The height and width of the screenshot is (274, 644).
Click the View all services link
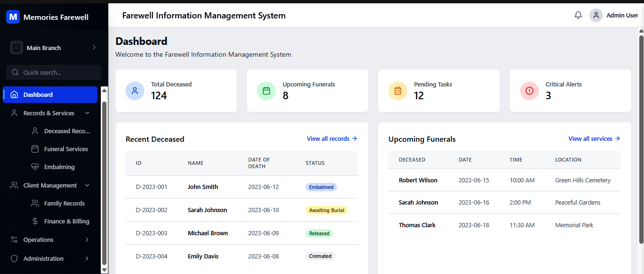pos(594,138)
